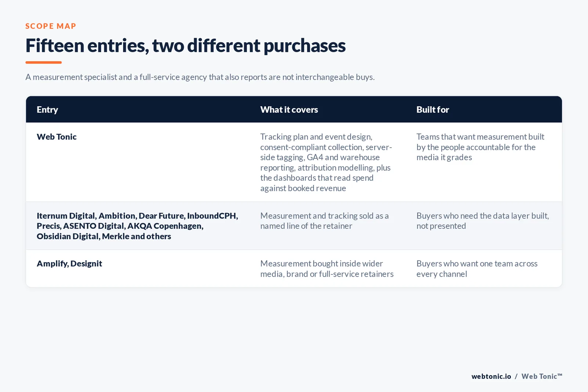Click the Entry column header
This screenshot has height=392, width=588.
point(47,109)
